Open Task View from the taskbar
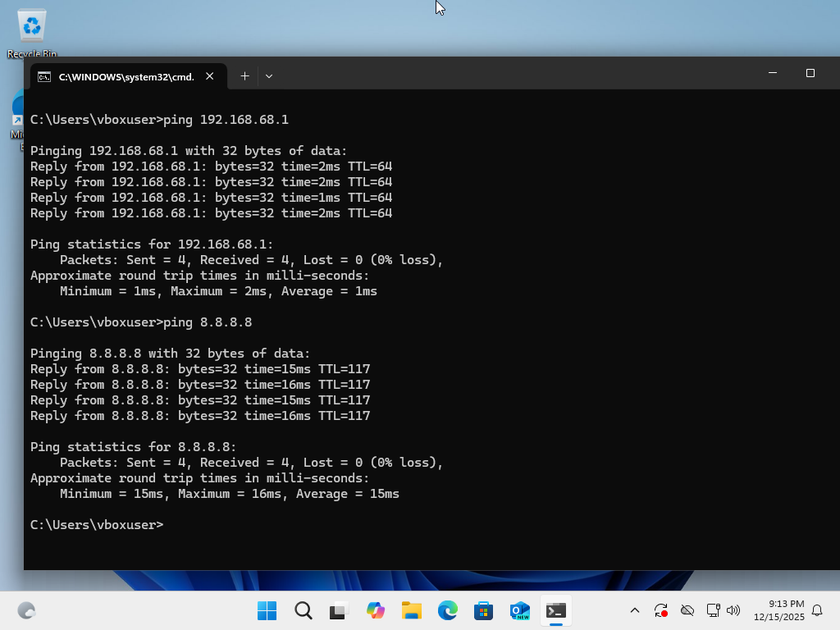The height and width of the screenshot is (630, 840). [338, 610]
